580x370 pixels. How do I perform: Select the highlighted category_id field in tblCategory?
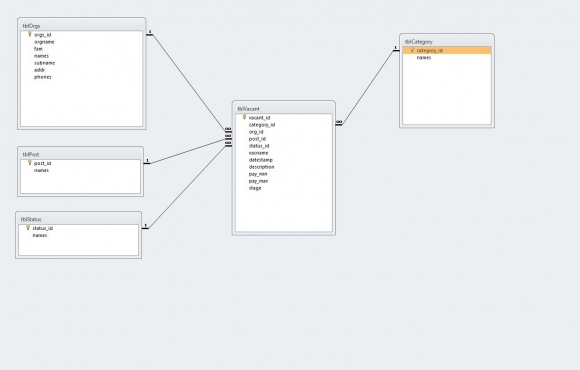(447, 50)
